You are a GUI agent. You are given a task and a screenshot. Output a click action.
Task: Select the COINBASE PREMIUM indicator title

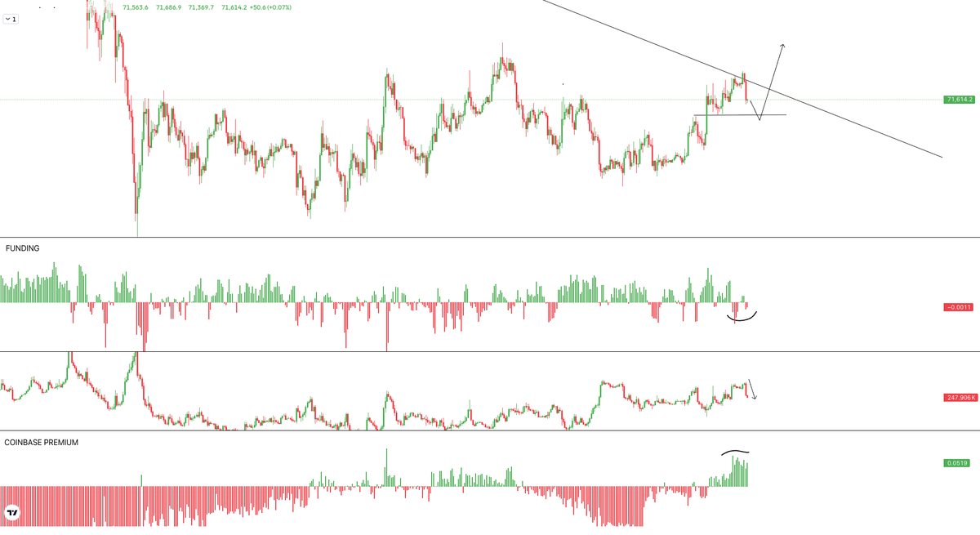(42, 442)
